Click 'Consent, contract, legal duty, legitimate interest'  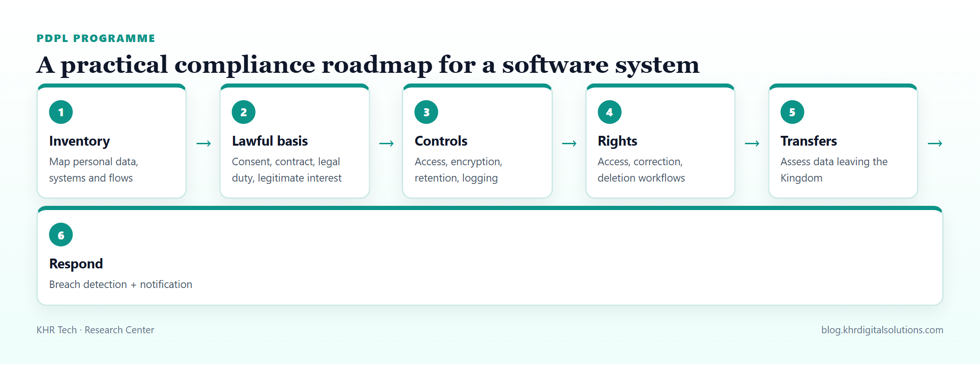(x=287, y=170)
